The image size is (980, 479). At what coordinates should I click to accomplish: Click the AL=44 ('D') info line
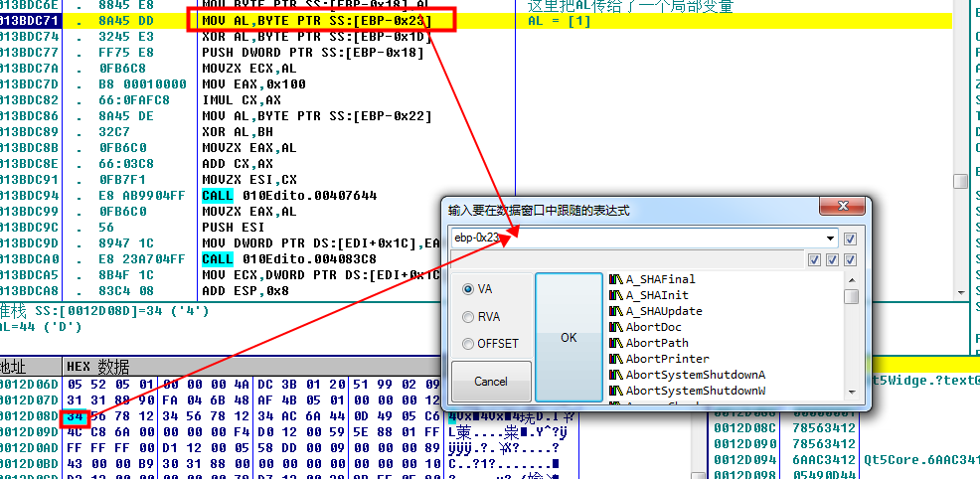pyautogui.click(x=40, y=326)
